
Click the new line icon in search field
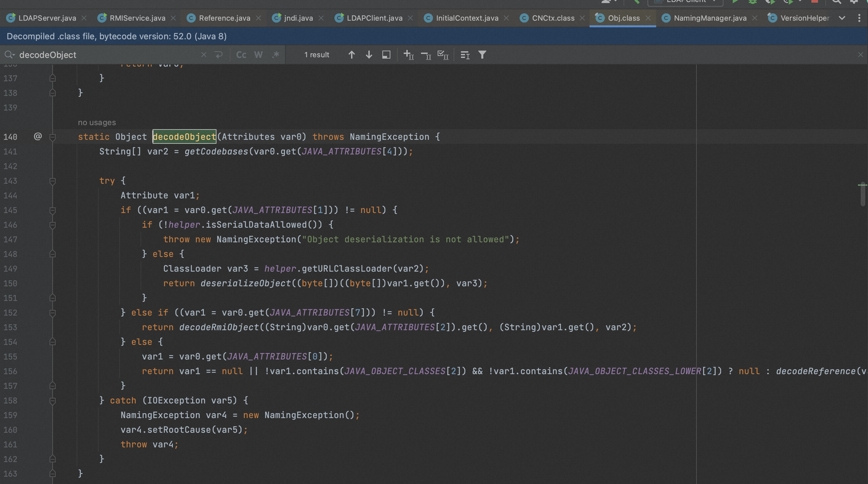219,55
